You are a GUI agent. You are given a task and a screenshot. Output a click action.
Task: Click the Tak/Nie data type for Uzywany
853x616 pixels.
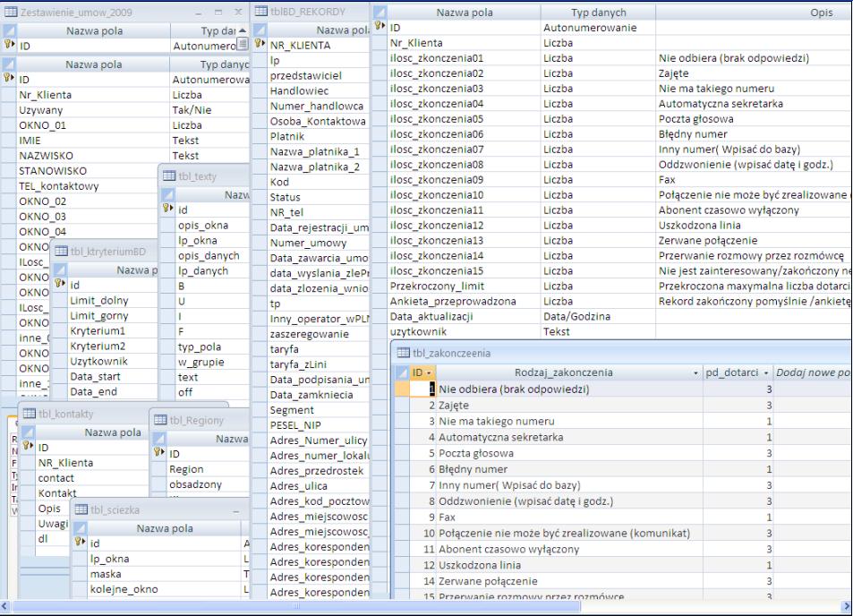click(x=192, y=110)
